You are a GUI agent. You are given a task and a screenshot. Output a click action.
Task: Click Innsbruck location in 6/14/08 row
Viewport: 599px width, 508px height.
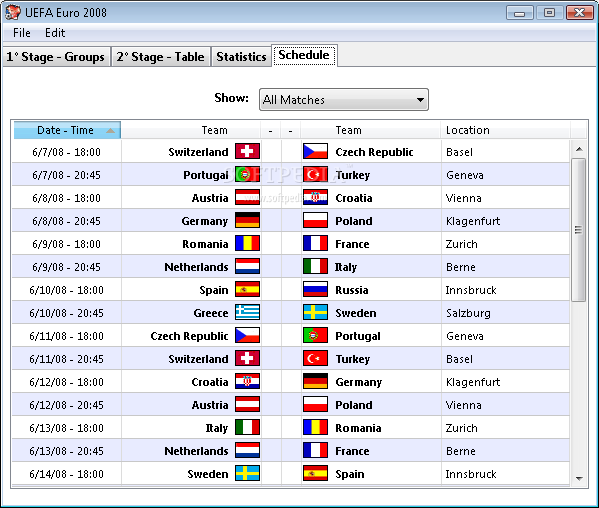[x=471, y=474]
